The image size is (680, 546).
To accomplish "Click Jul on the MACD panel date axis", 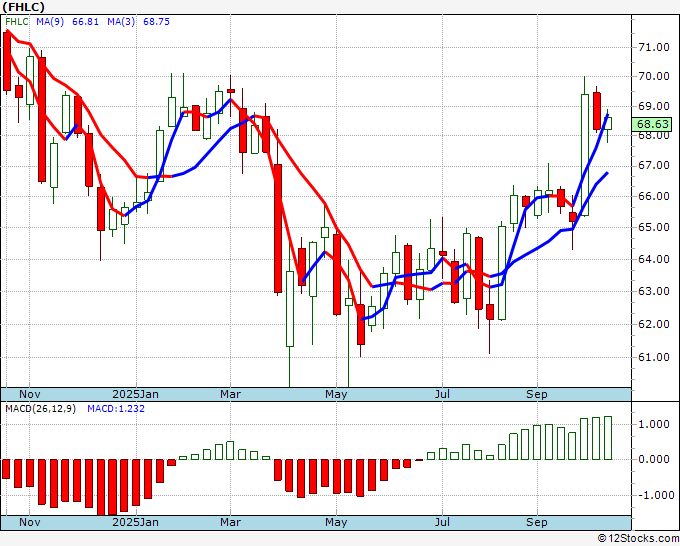I will 442,522.
